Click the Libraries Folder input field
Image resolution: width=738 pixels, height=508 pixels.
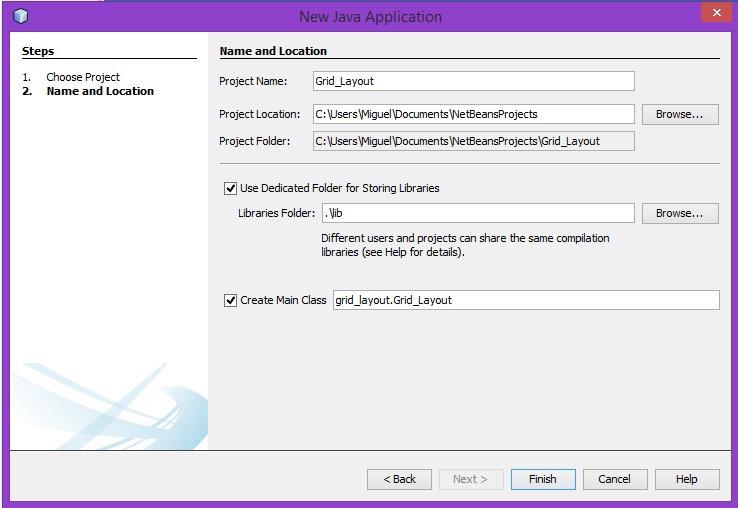click(478, 213)
